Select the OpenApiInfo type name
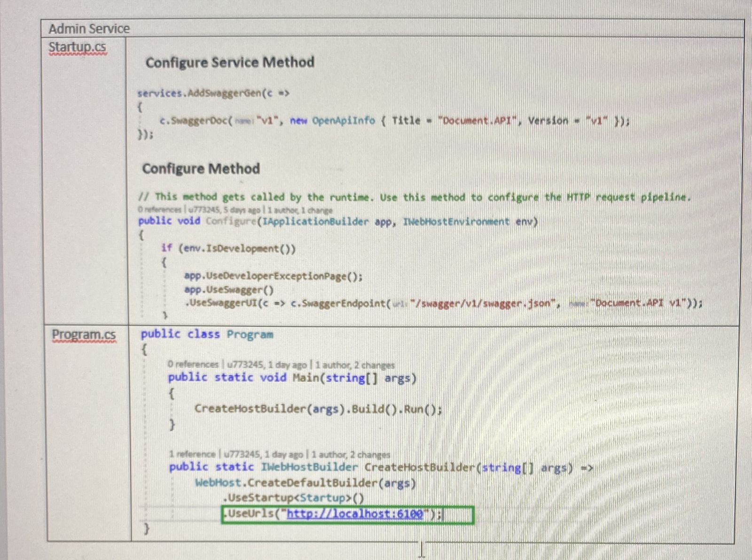This screenshot has height=560, width=752. 345,121
